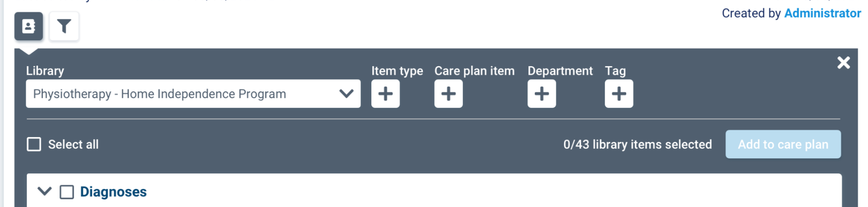868x207 pixels.
Task: Click the Library field label
Action: 45,71
